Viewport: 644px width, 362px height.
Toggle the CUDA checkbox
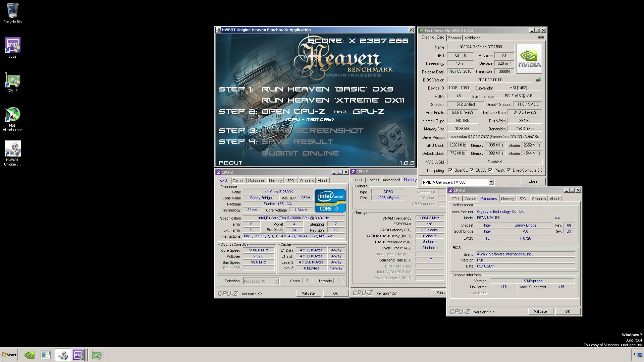(472, 170)
